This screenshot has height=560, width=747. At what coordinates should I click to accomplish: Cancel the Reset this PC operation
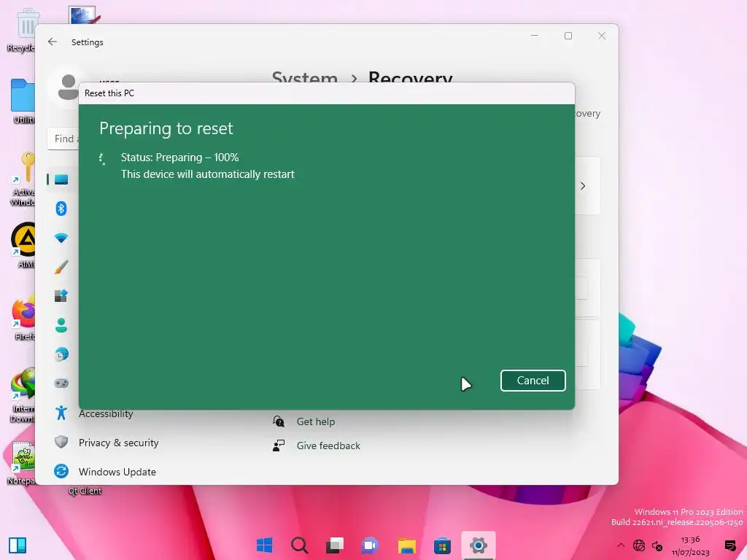point(533,381)
